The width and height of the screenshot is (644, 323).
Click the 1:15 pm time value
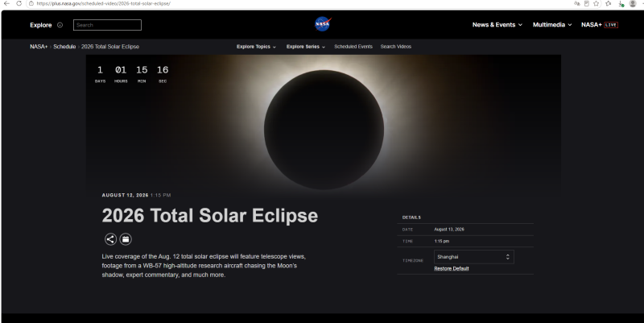441,241
